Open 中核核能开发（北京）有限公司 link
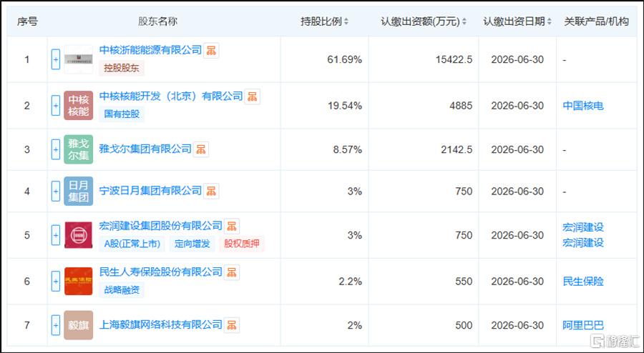This screenshot has height=353, width=644. point(171,96)
